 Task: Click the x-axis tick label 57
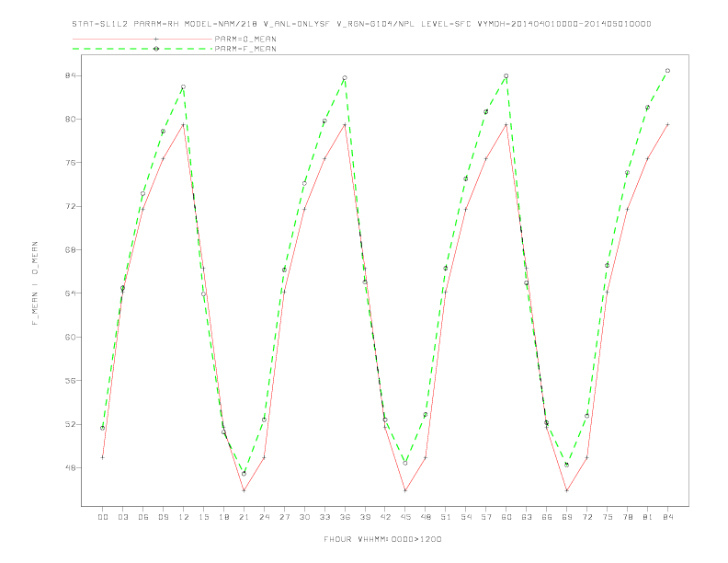tap(486, 517)
